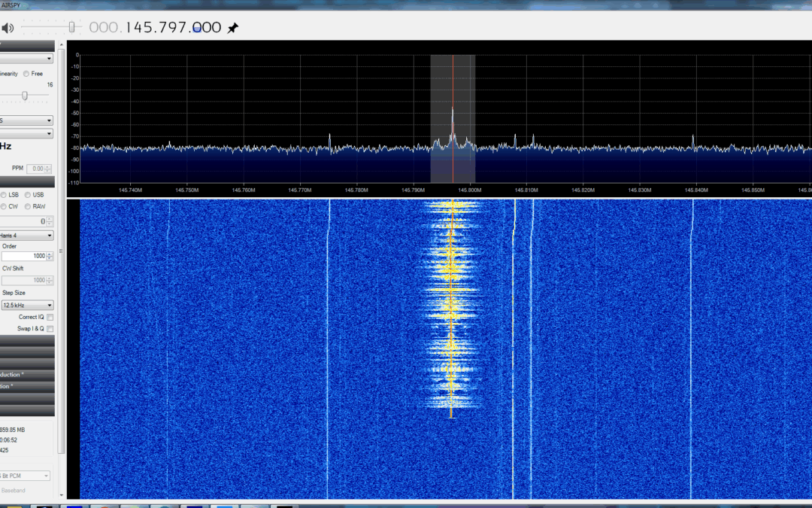
Task: Select RAW demodulation mode
Action: tap(28, 206)
